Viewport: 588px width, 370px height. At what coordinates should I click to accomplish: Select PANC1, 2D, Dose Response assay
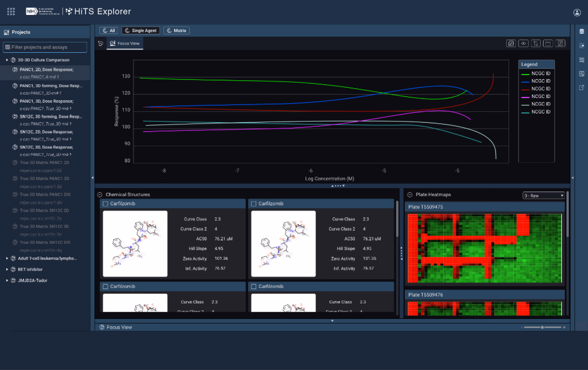[x=45, y=73]
